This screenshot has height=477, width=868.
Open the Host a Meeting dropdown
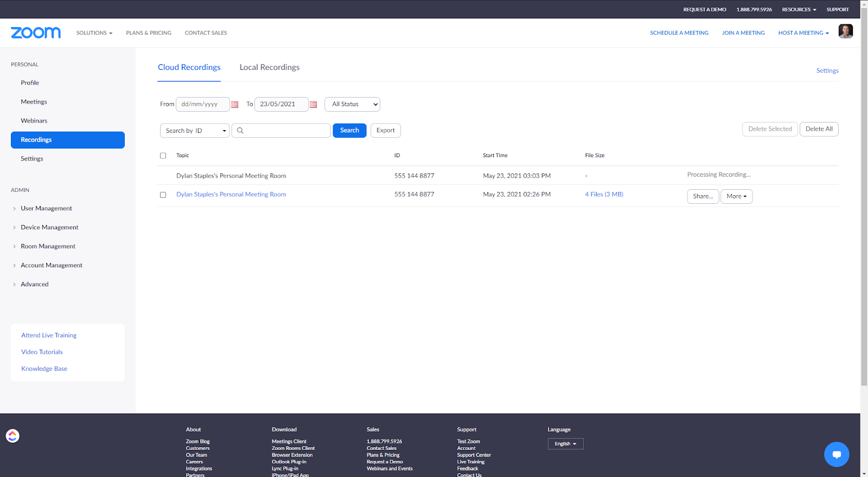(803, 33)
